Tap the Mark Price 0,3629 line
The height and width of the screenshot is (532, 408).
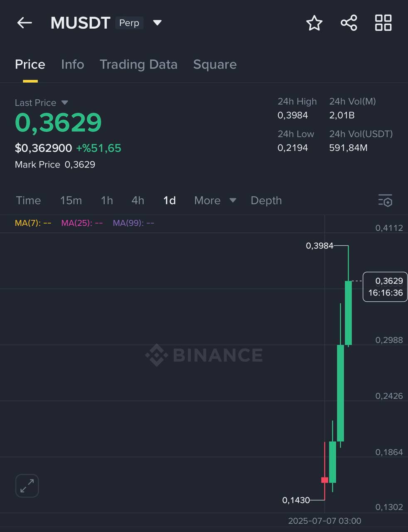55,165
